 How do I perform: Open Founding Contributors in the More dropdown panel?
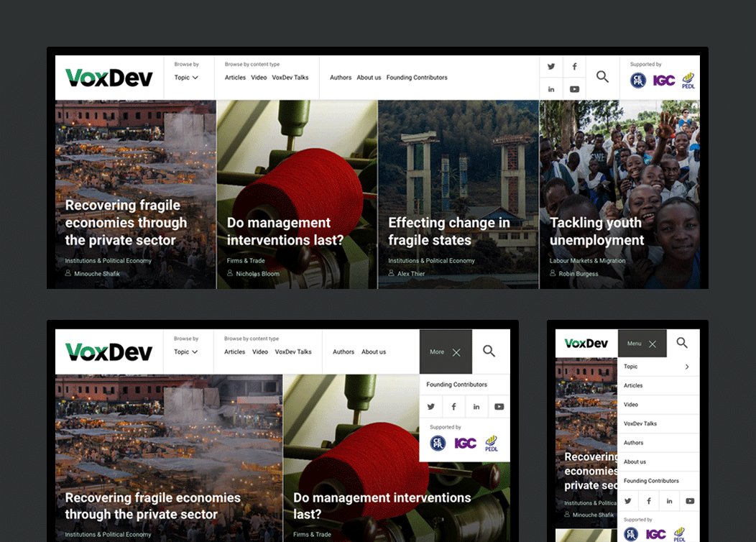[456, 385]
